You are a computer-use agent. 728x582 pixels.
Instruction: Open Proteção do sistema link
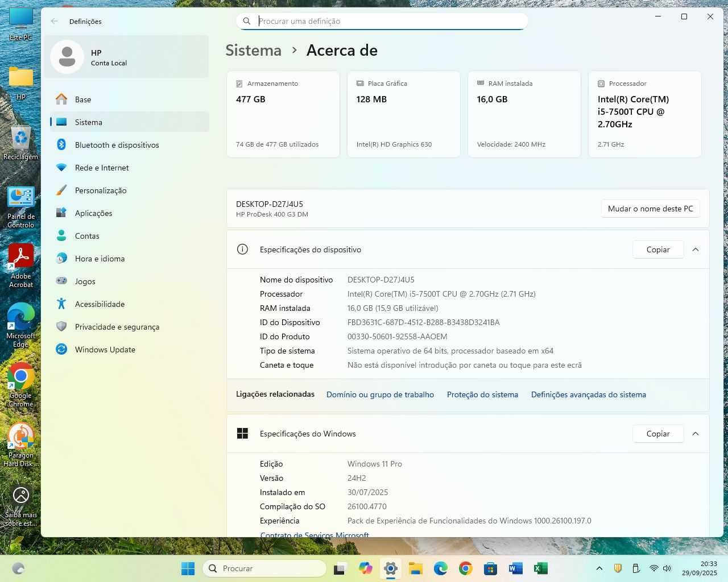(482, 394)
